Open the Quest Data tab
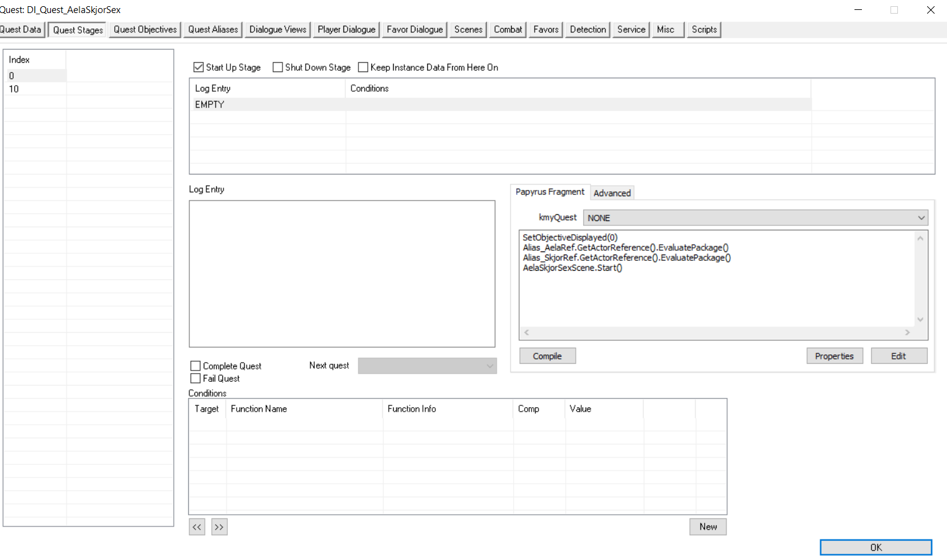Screen dimensions: 947x560 tap(22, 30)
